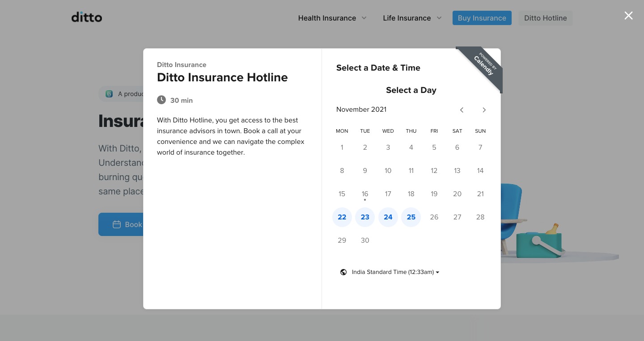The height and width of the screenshot is (341, 644).
Task: Click the date 10 in the calendar
Action: point(388,171)
